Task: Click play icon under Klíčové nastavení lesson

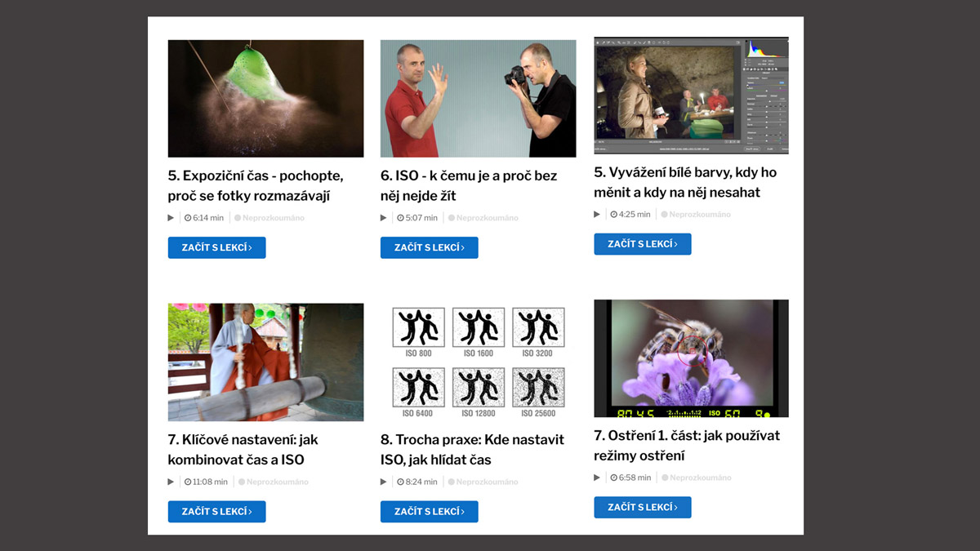Action: [171, 482]
